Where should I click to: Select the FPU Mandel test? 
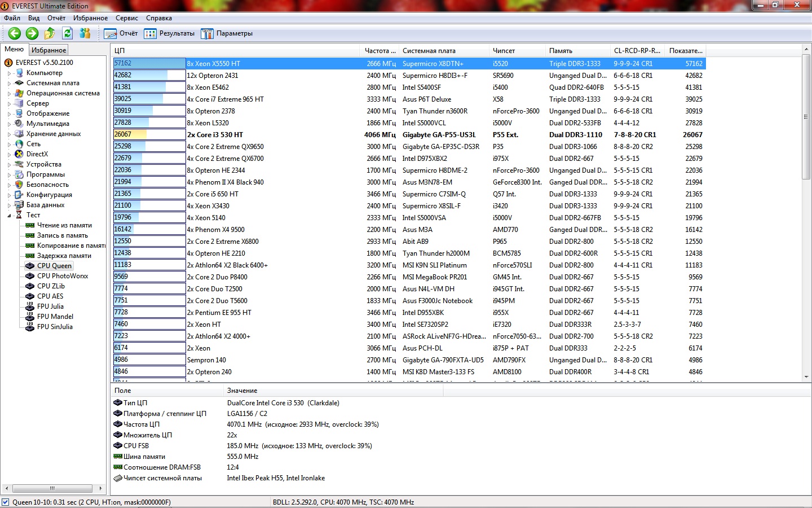[55, 317]
